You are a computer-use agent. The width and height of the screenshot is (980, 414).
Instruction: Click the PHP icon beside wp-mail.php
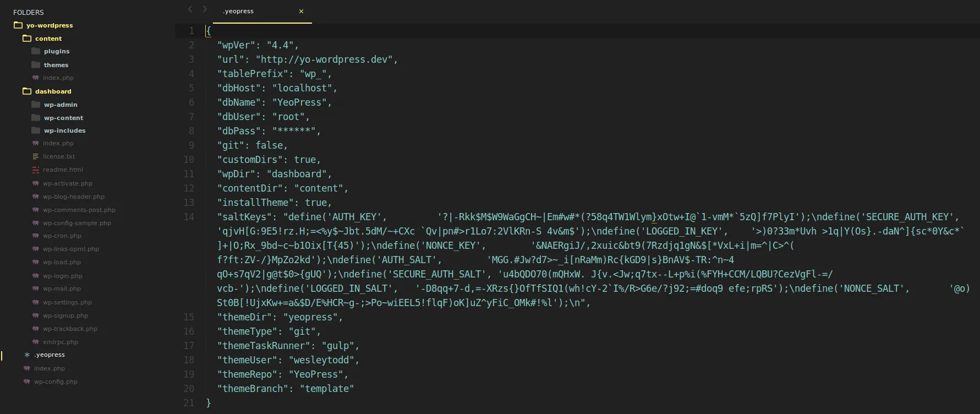36,288
